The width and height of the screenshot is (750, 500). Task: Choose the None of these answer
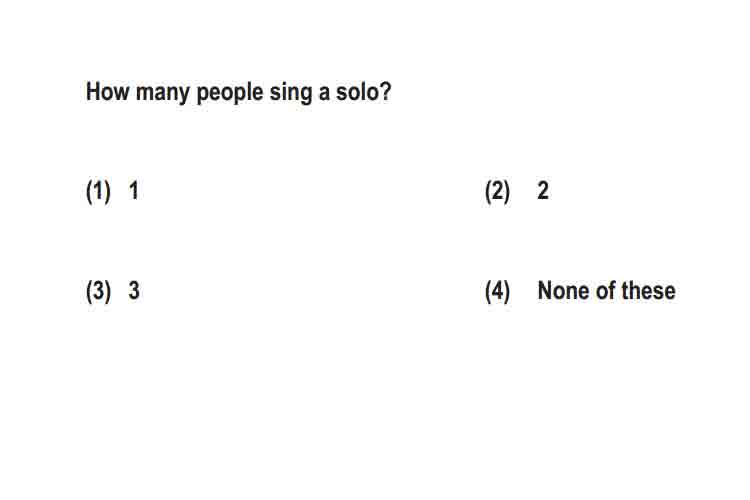(607, 290)
